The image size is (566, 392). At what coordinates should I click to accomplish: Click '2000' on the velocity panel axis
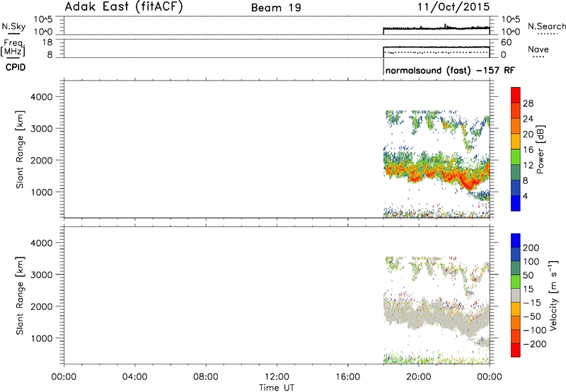point(42,306)
